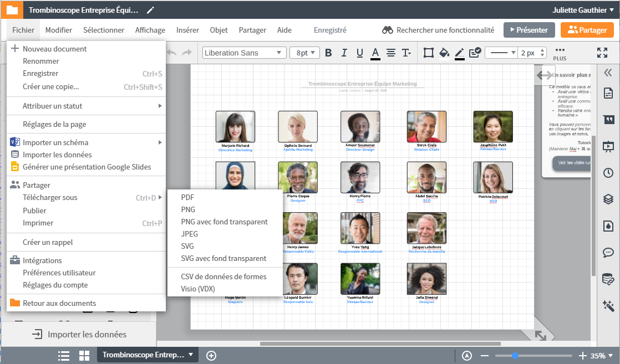Open the layers panel icon in right sidebar
This screenshot has width=620, height=364.
pos(608,199)
